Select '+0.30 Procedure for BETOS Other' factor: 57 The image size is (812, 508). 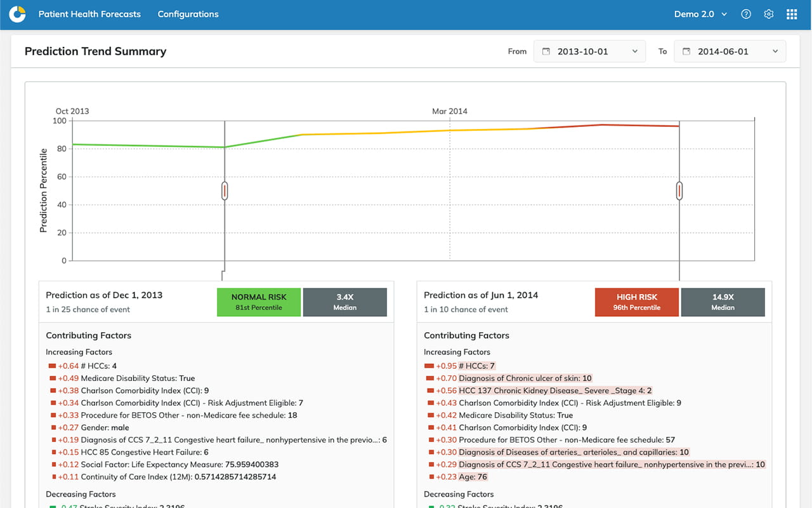pyautogui.click(x=551, y=440)
